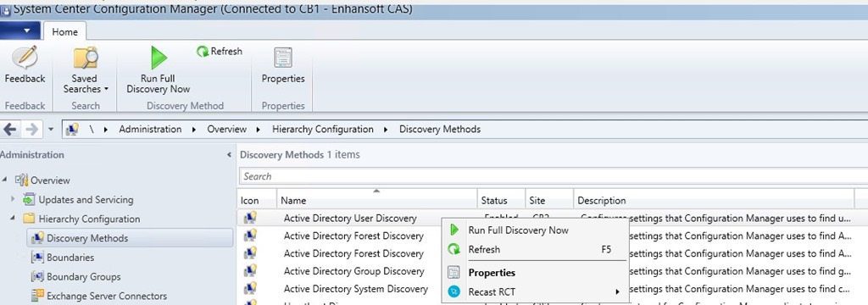Click Discovery Methods in breadcrumb

coord(440,129)
